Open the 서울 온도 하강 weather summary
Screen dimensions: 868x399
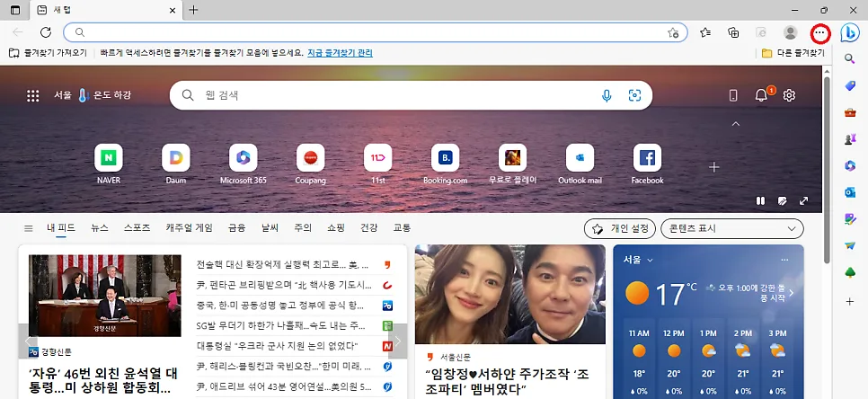92,95
